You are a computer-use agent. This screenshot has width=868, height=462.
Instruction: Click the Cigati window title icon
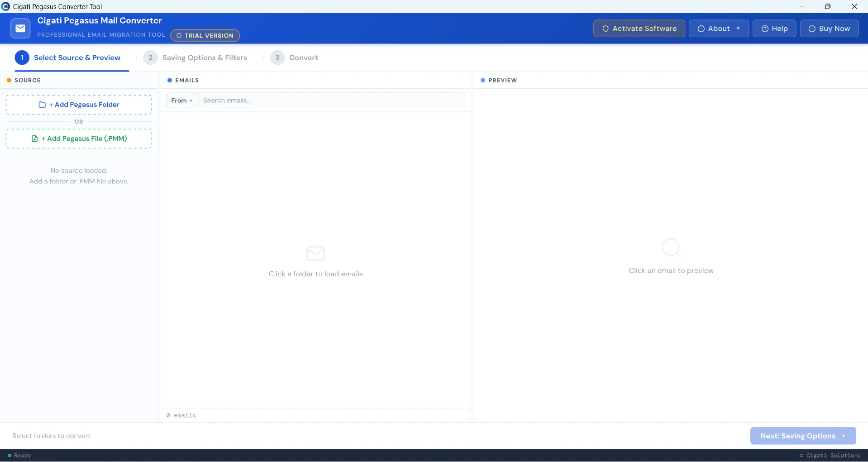(6, 6)
